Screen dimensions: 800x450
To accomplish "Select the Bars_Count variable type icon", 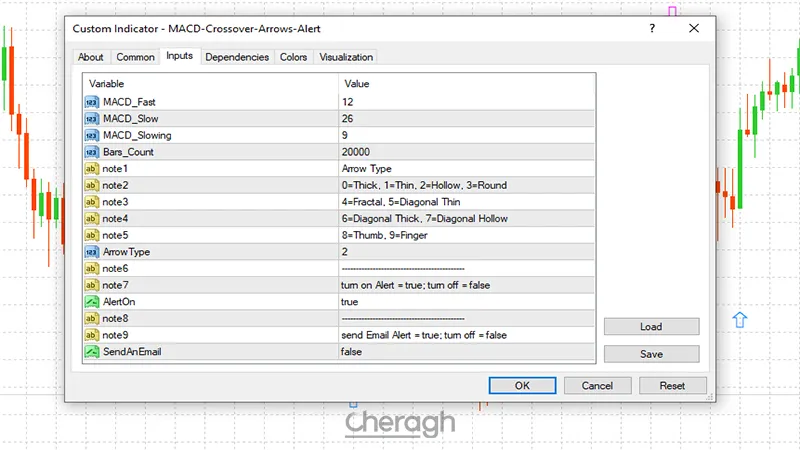I will [91, 152].
